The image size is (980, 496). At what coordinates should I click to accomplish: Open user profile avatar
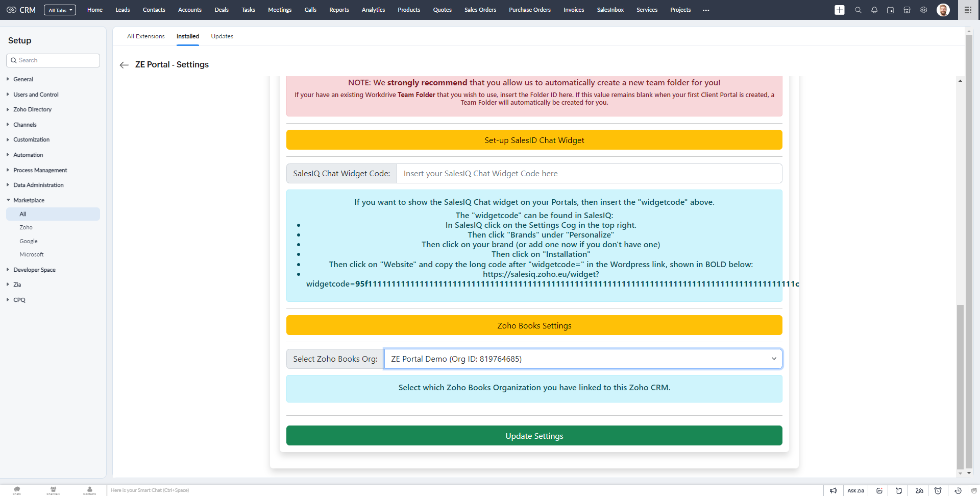(943, 10)
